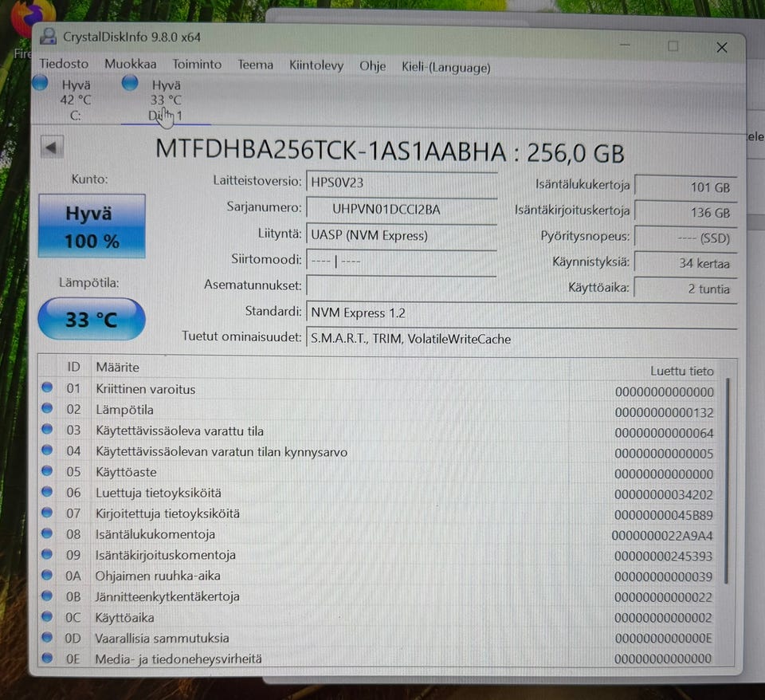The image size is (765, 700).
Task: Click the status dot for Kriittinen varoitus
Action: point(47,387)
